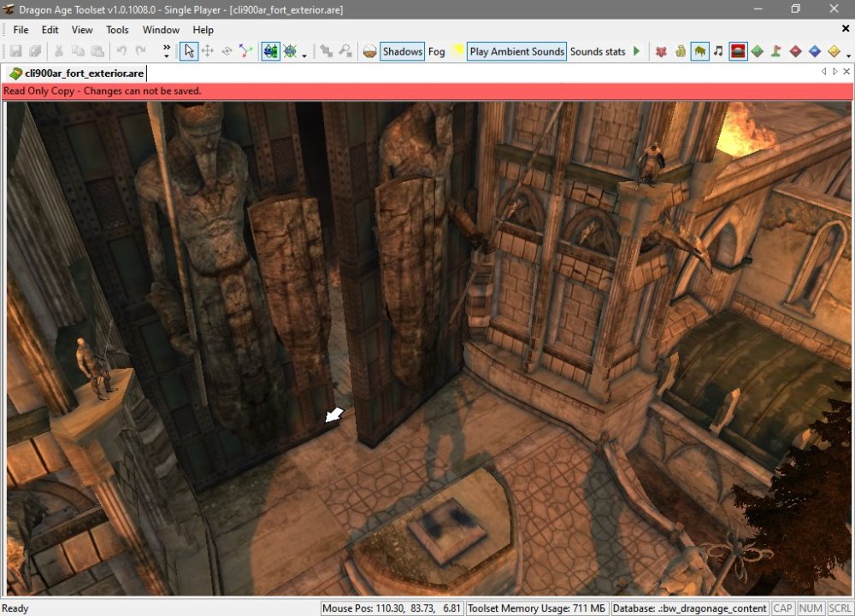The width and height of the screenshot is (855, 616).
Task: Click the music note icon in toolbar
Action: (x=718, y=51)
